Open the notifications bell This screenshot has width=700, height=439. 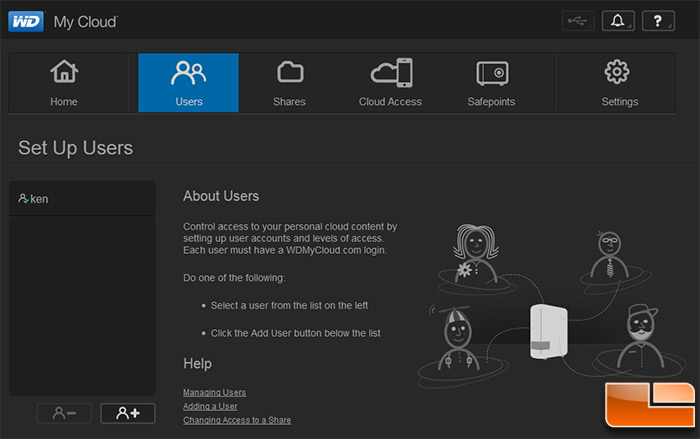click(x=618, y=21)
